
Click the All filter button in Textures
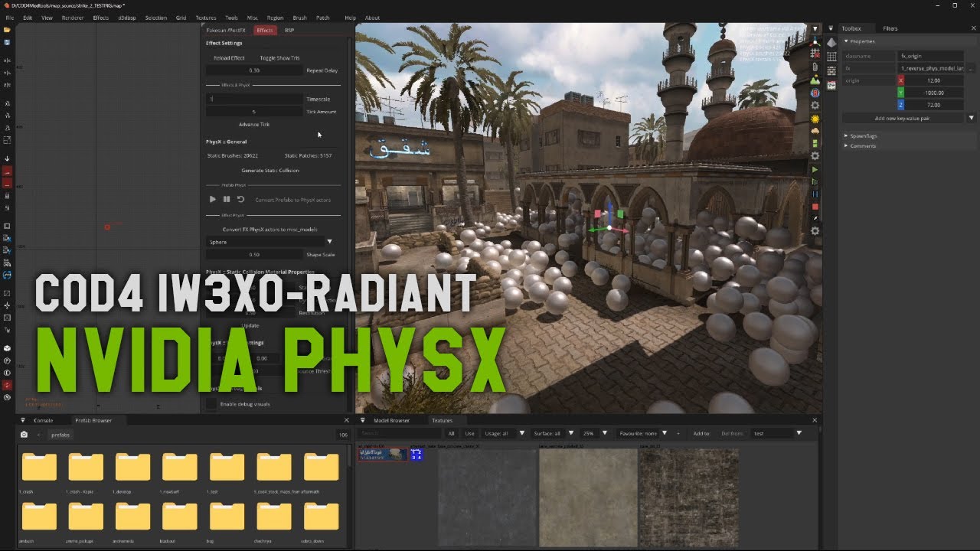[x=452, y=433]
